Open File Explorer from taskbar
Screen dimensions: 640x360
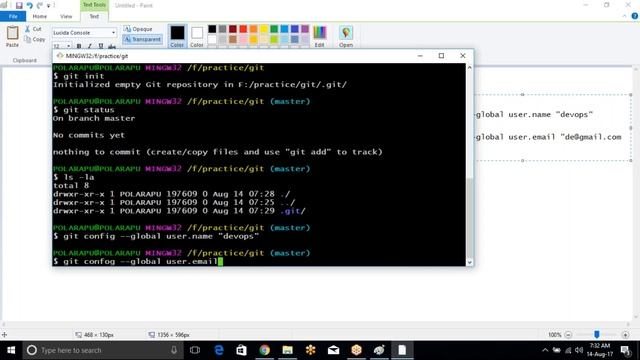(x=287, y=350)
